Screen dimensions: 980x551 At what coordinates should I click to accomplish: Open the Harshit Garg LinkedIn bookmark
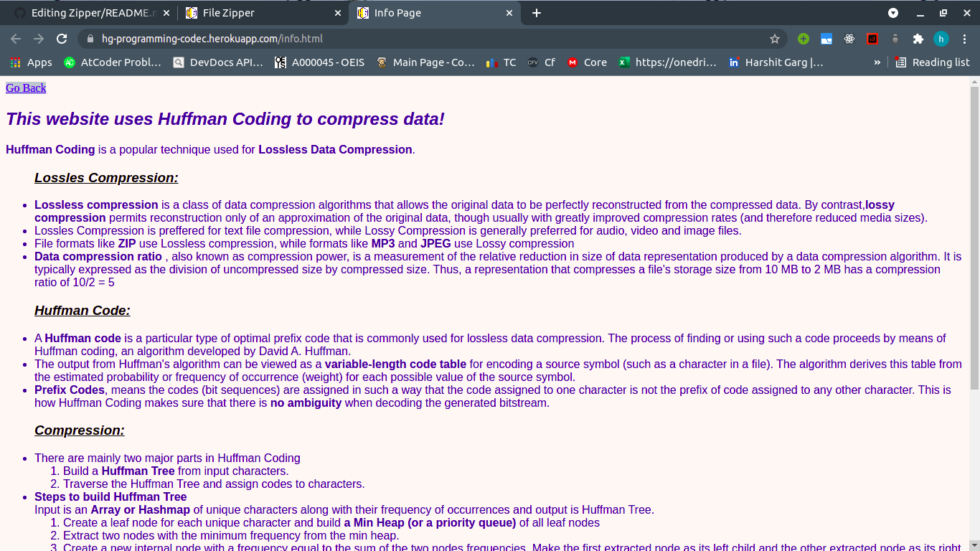tap(776, 62)
